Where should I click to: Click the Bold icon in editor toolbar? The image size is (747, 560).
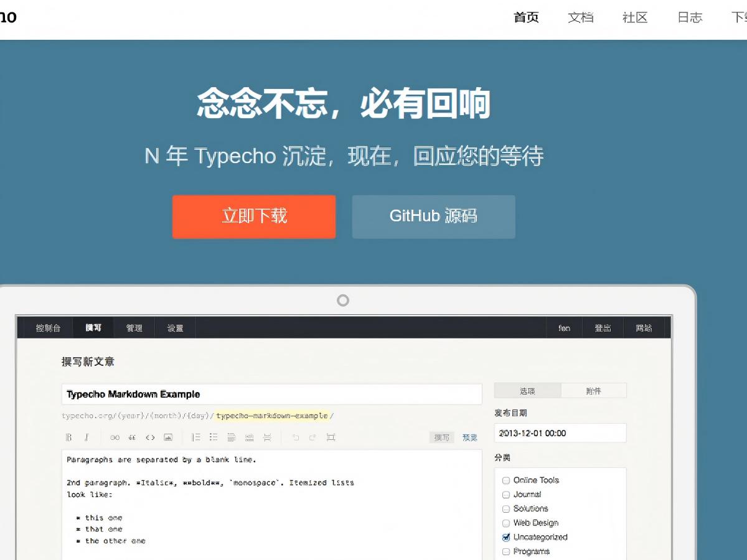point(70,437)
